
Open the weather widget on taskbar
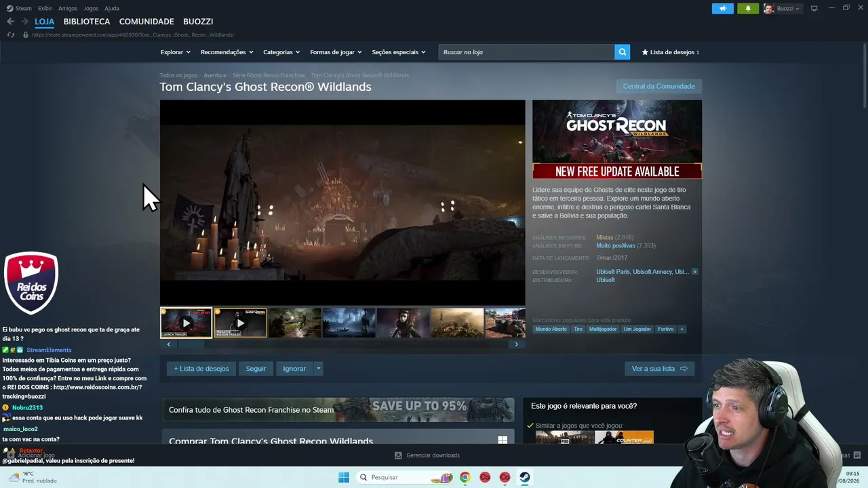pos(32,477)
